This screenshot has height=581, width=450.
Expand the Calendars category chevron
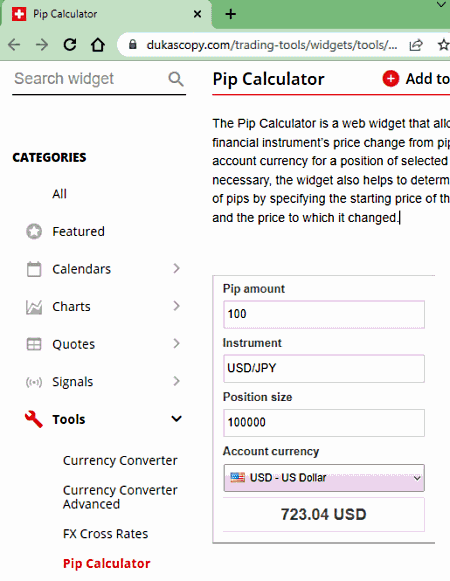click(x=176, y=268)
